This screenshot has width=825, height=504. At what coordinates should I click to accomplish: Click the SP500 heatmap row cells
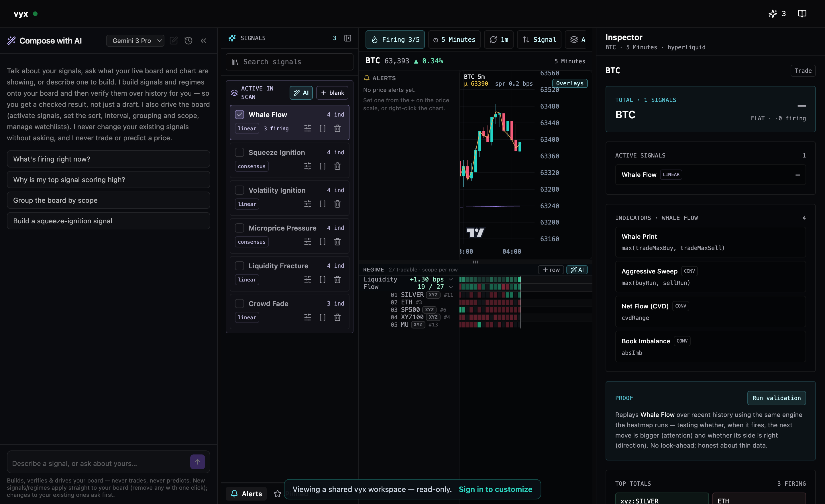pos(490,310)
